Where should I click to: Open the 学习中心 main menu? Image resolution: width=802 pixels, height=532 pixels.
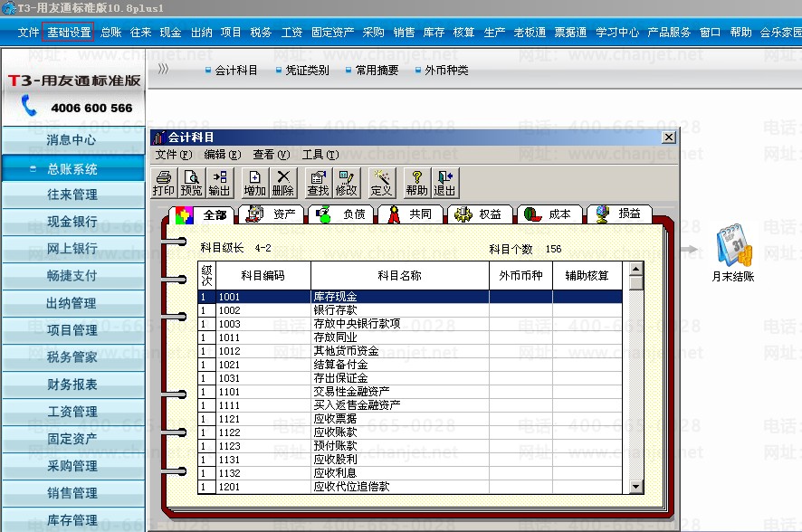click(617, 33)
